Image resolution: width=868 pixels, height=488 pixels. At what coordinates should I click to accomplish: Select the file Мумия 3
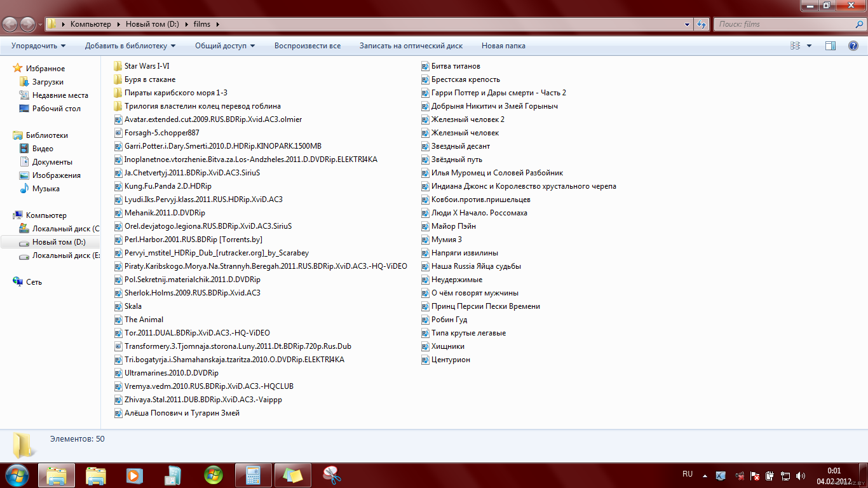[x=442, y=240]
